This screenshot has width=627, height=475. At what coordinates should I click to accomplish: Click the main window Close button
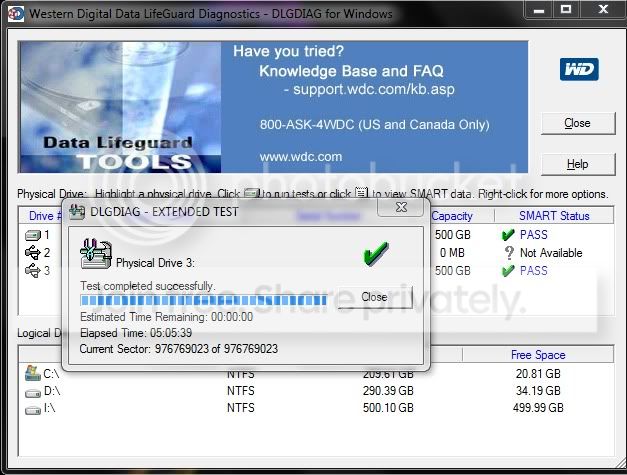coord(577,123)
